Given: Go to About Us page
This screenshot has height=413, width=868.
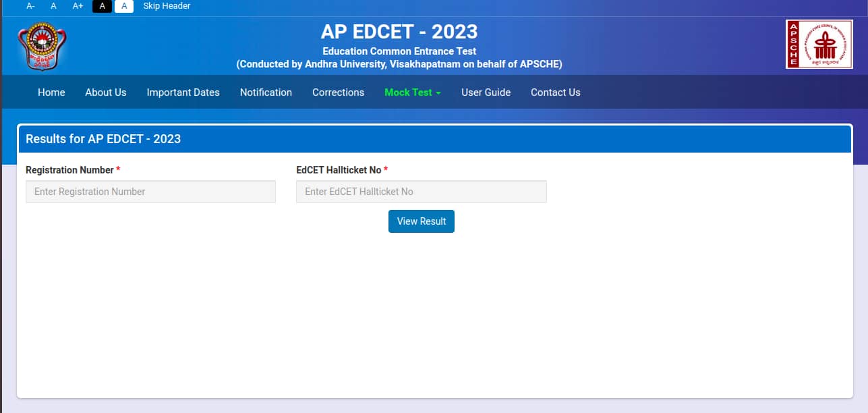Looking at the screenshot, I should 106,92.
